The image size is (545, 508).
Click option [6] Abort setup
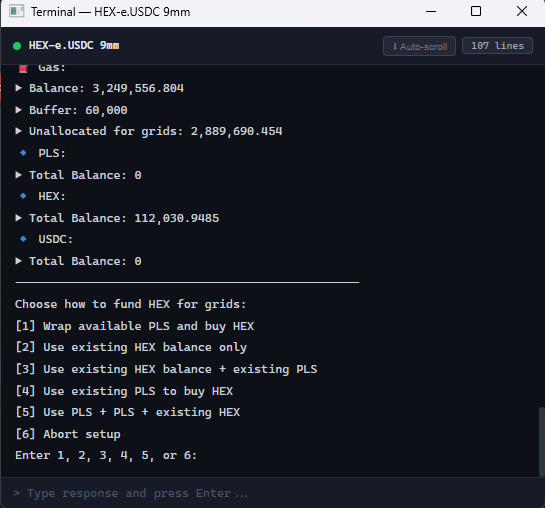pos(68,434)
